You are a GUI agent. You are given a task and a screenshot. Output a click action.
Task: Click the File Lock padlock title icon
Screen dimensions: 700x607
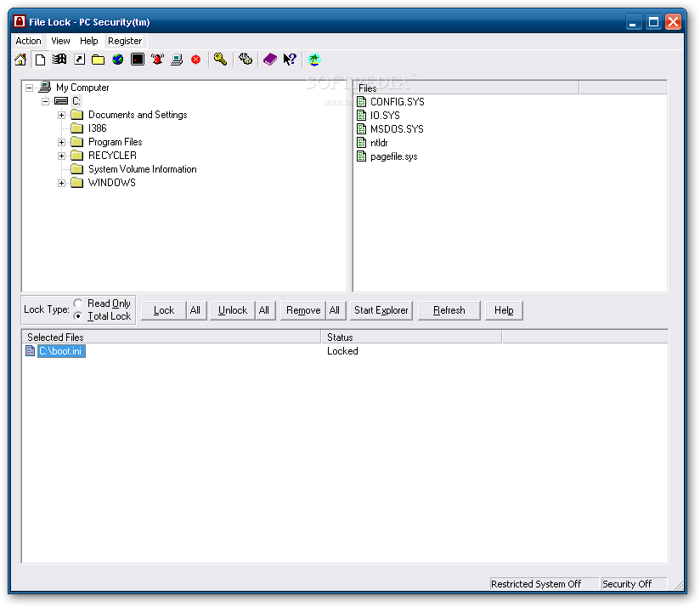click(20, 21)
